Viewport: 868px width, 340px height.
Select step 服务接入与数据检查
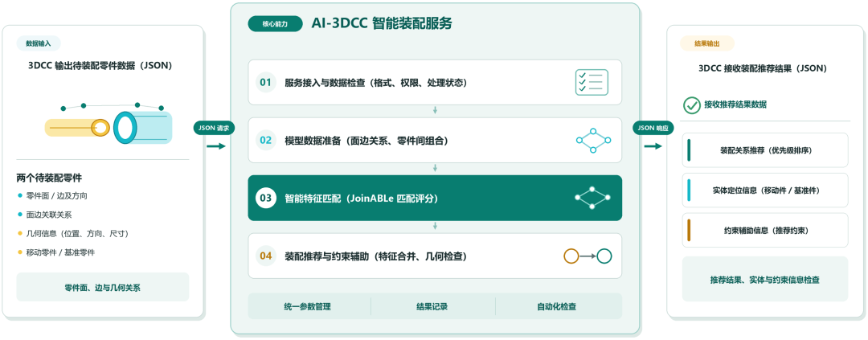435,83
